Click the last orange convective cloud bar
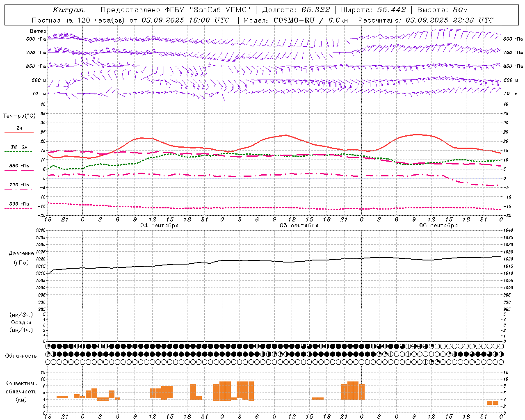The width and height of the screenshot is (525, 420). 493,403
